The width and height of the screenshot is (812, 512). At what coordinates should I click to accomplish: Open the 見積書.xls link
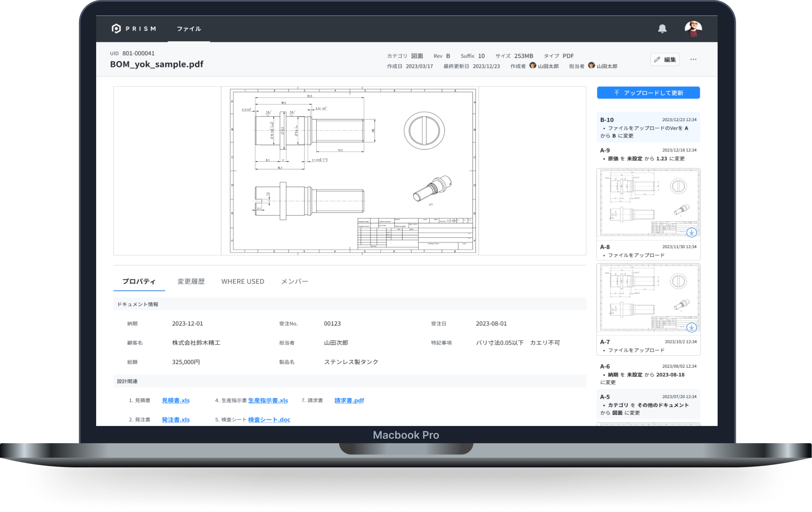[x=176, y=401]
